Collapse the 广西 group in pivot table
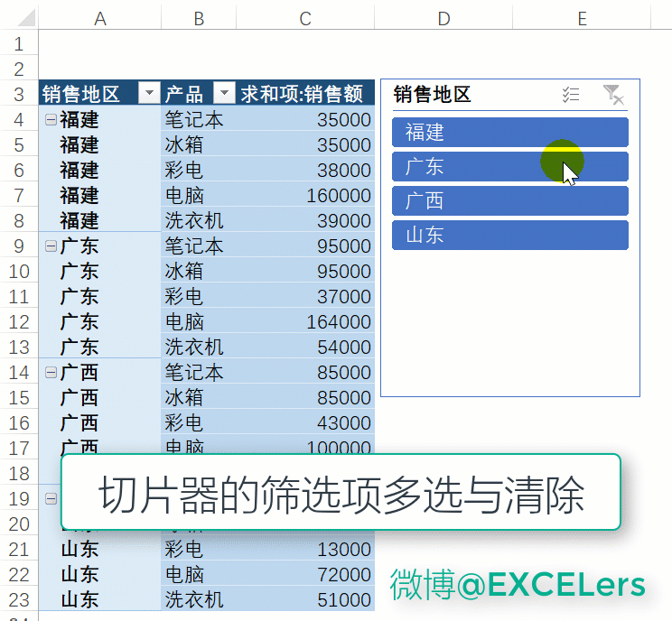672x621 pixels. (51, 372)
